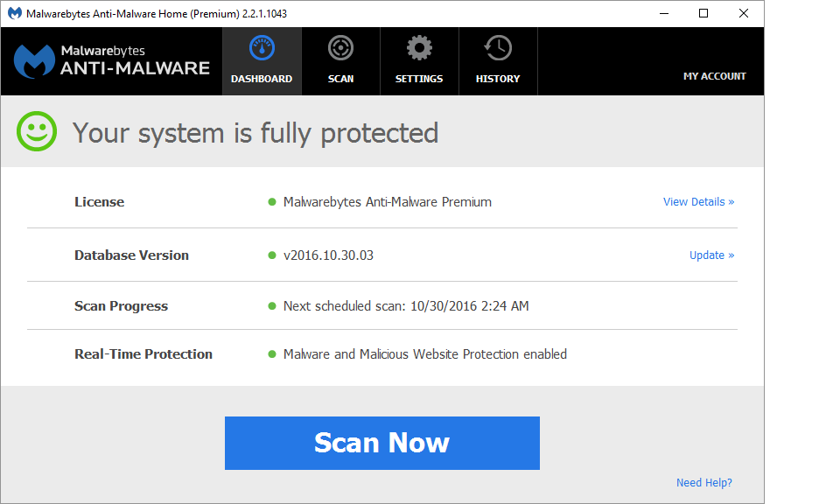Click the Scan Now button
Screen dimensions: 840x504
(382, 443)
